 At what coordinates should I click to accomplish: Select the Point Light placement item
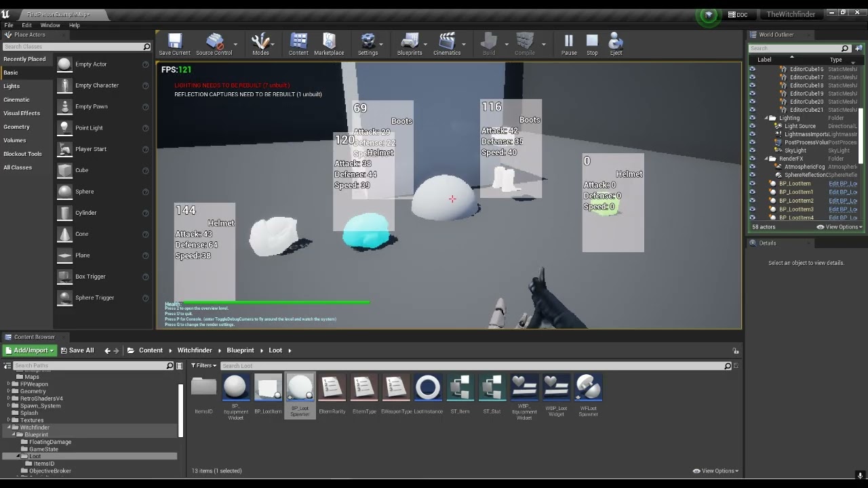click(103, 127)
